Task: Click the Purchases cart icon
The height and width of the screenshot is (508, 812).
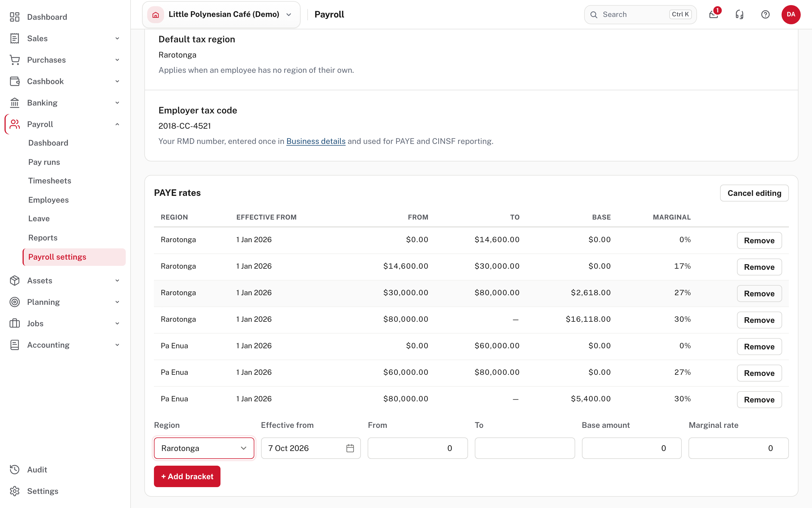Action: tap(14, 60)
